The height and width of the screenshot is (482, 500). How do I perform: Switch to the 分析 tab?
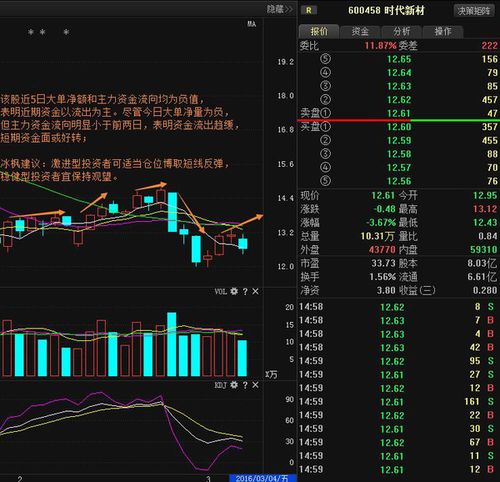tap(401, 31)
